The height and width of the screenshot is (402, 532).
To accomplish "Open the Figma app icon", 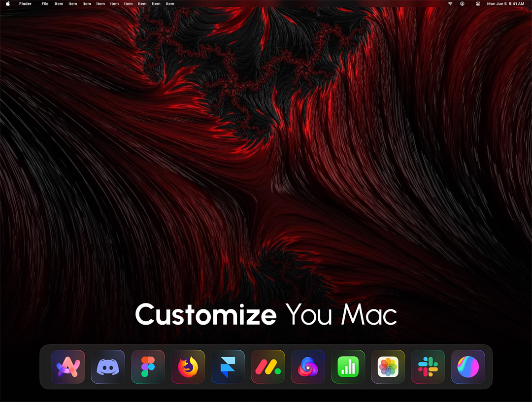I will [x=148, y=367].
